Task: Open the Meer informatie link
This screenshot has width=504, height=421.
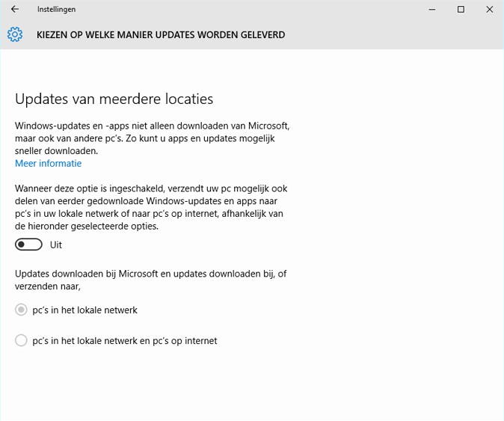Action: (x=48, y=163)
